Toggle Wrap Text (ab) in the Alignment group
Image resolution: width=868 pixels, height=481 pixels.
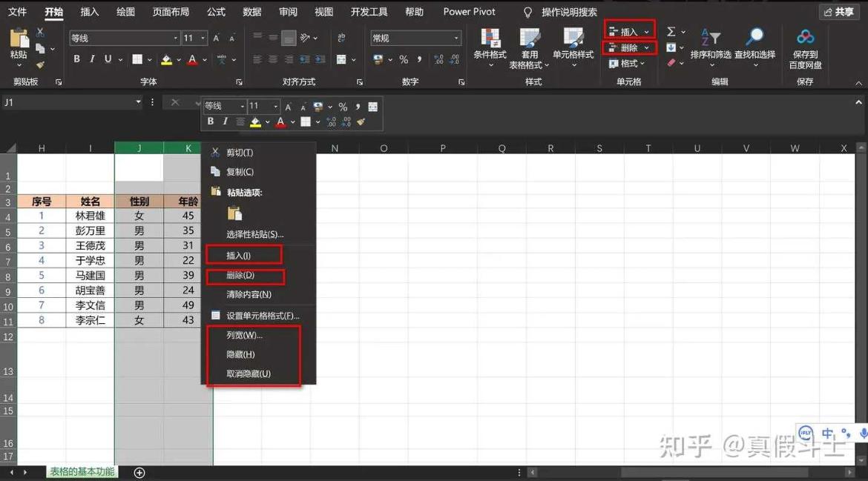pyautogui.click(x=341, y=38)
